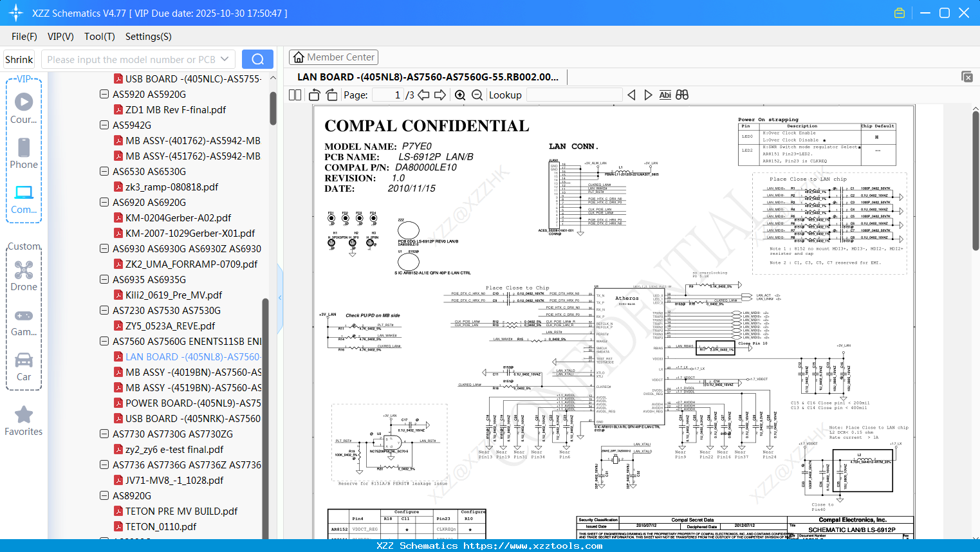Find next lookup match triangle
This screenshot has height=552, width=980.
[x=648, y=95]
